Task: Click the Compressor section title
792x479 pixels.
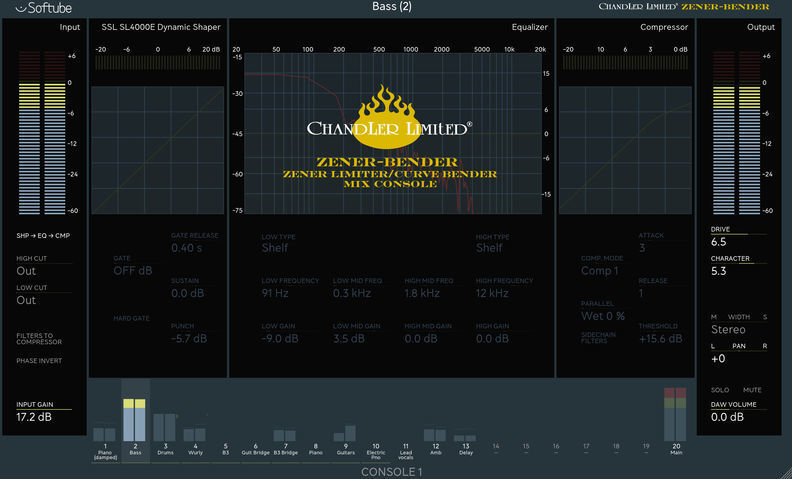Action: coord(664,27)
